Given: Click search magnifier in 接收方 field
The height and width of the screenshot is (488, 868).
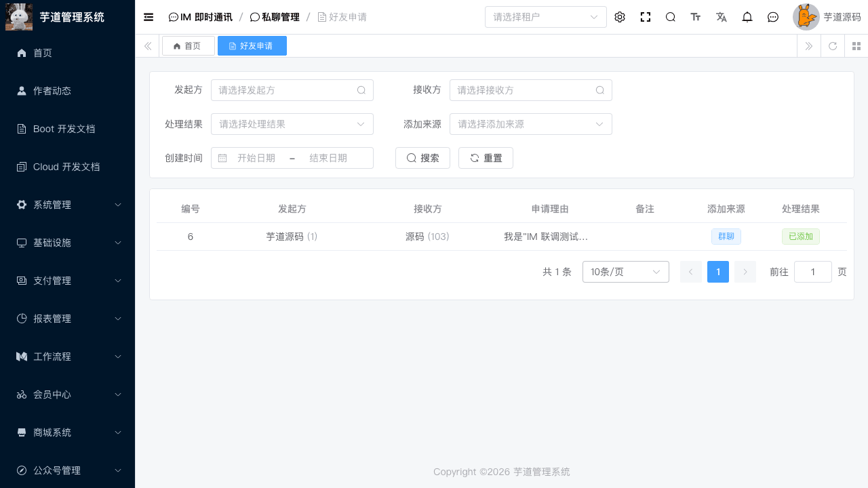Looking at the screenshot, I should pyautogui.click(x=600, y=90).
